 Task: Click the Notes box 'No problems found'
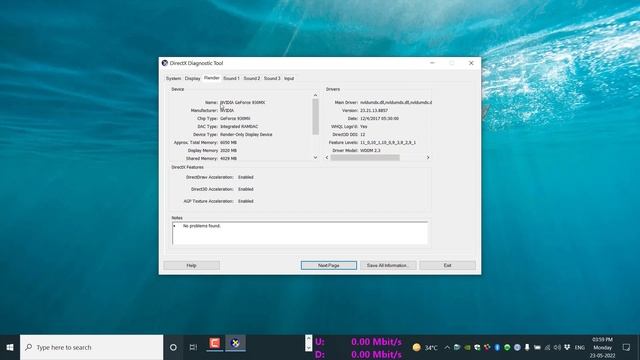[x=300, y=233]
